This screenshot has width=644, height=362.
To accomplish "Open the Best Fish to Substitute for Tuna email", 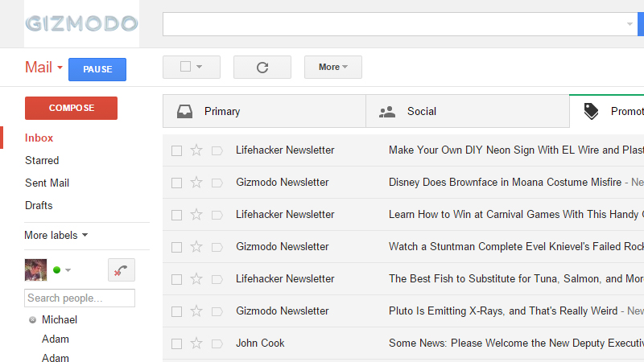I will click(x=516, y=278).
